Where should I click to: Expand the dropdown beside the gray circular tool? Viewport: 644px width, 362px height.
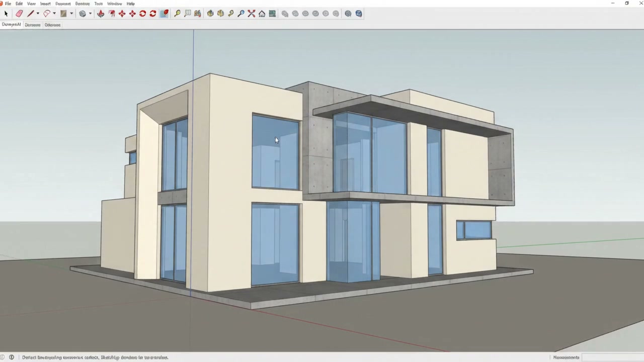coord(90,14)
